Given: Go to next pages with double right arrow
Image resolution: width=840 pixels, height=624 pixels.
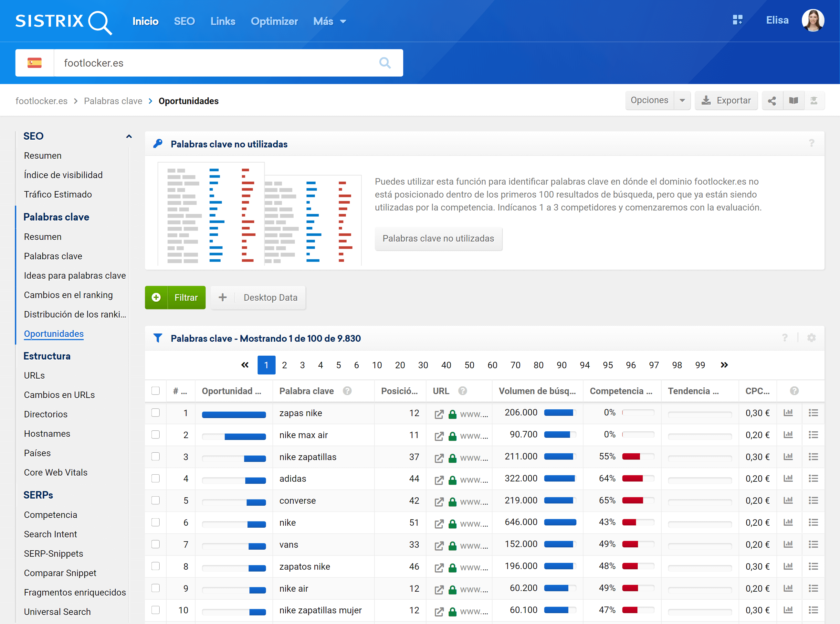Looking at the screenshot, I should [724, 365].
